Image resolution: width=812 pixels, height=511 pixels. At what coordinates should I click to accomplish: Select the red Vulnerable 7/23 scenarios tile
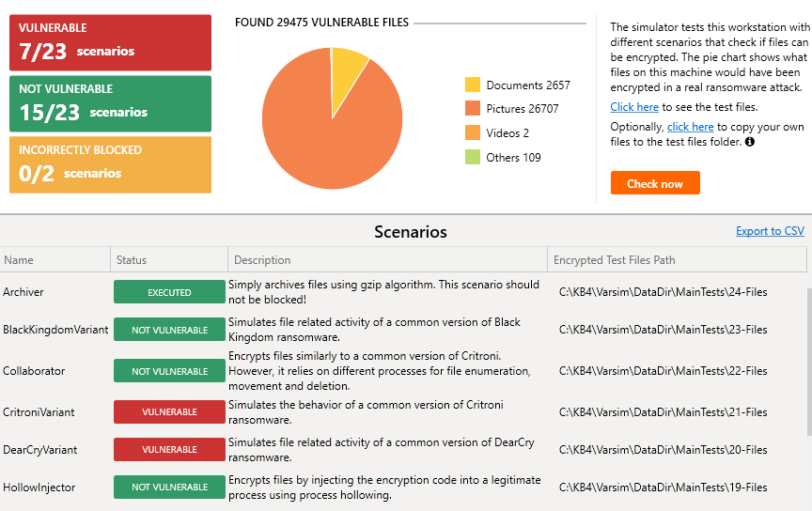[110, 42]
